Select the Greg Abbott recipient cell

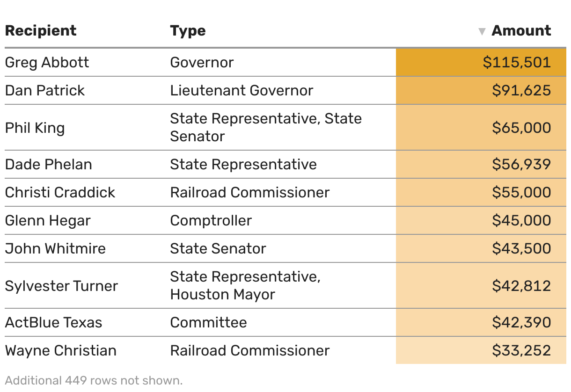[x=47, y=62]
